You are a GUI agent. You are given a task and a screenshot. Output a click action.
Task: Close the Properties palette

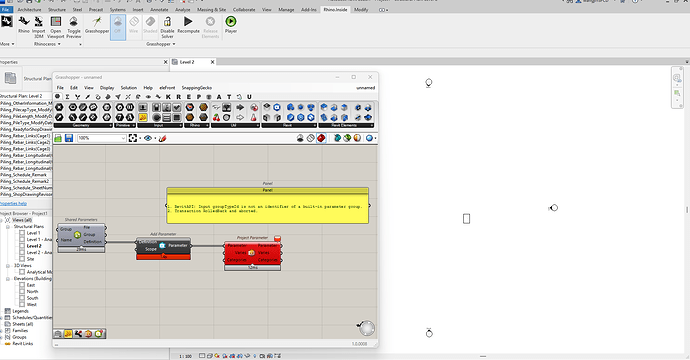click(165, 62)
